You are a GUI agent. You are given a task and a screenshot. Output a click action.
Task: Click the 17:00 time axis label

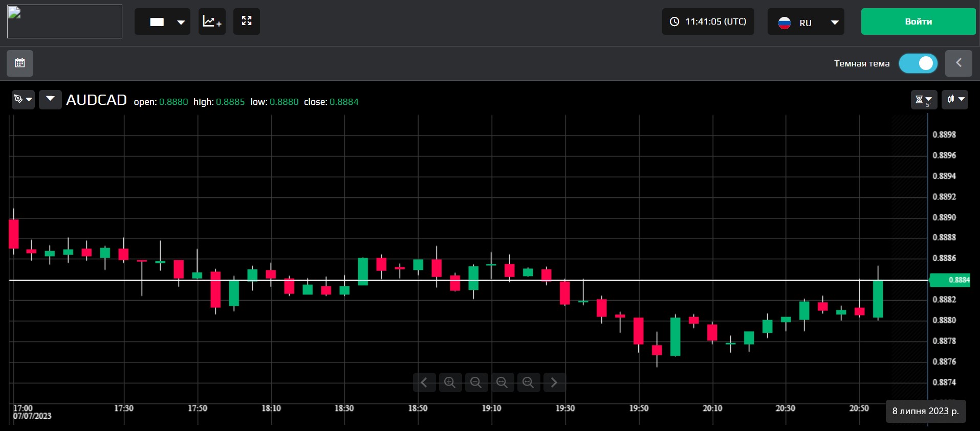click(23, 408)
